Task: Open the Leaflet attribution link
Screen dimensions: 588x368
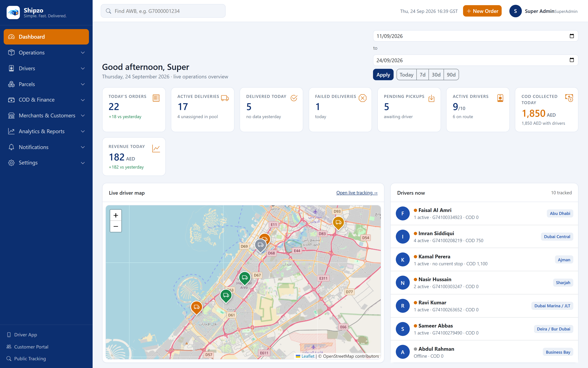Action: (308, 356)
